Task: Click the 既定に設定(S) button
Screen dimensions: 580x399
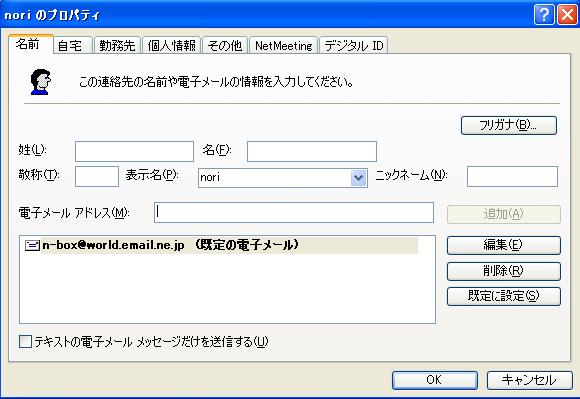Action: pos(504,296)
